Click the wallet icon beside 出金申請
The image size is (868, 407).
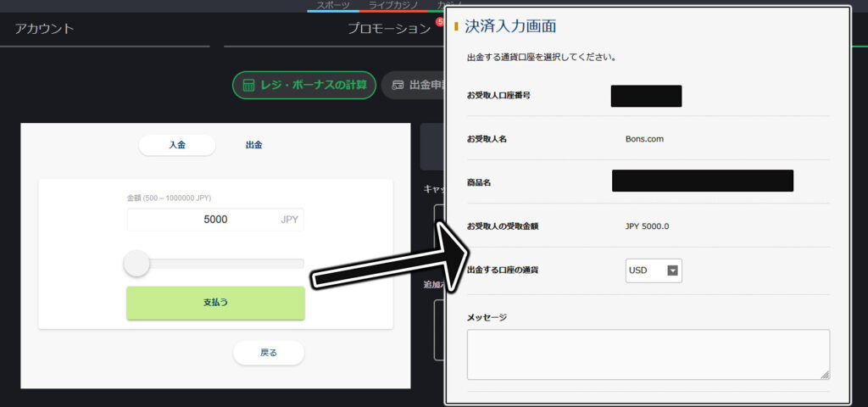pos(398,86)
